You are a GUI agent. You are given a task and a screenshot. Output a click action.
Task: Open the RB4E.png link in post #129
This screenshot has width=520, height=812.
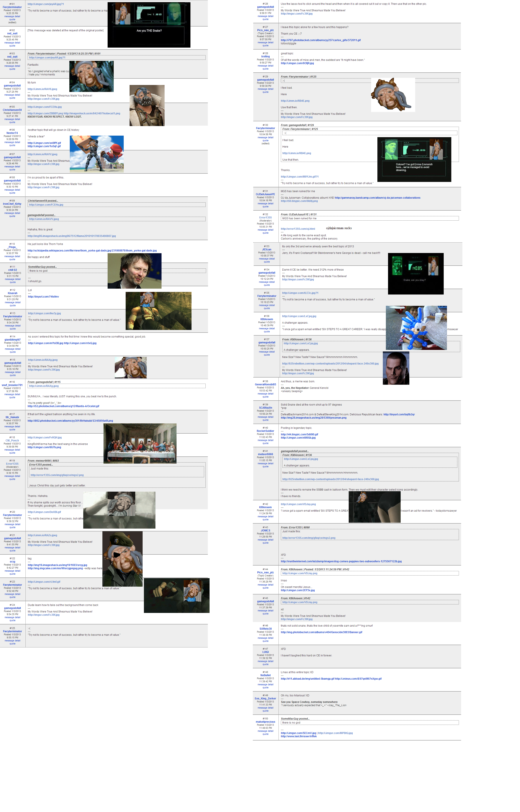click(x=295, y=101)
